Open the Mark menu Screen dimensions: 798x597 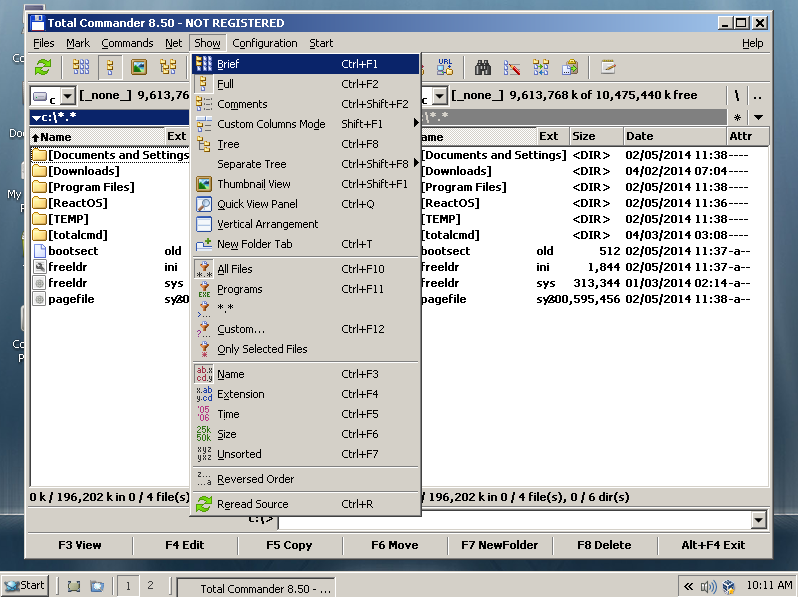(x=78, y=43)
